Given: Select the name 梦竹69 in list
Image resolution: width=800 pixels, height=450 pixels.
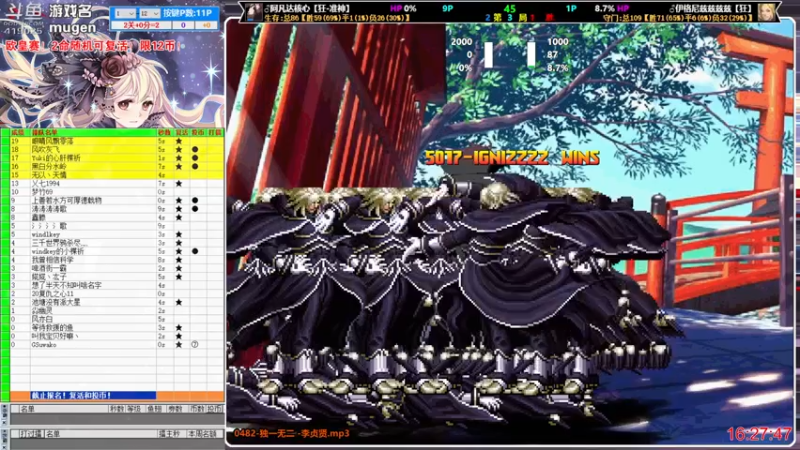Looking at the screenshot, I should 42,192.
